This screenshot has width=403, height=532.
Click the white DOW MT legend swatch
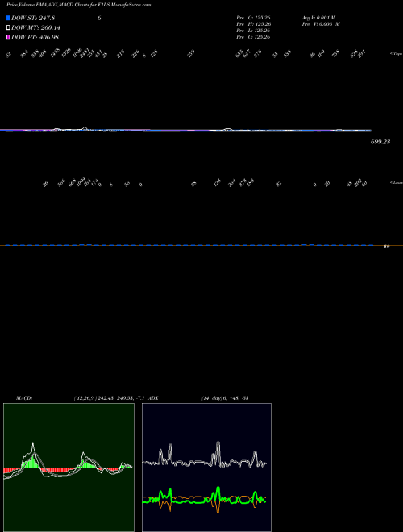click(x=8, y=28)
